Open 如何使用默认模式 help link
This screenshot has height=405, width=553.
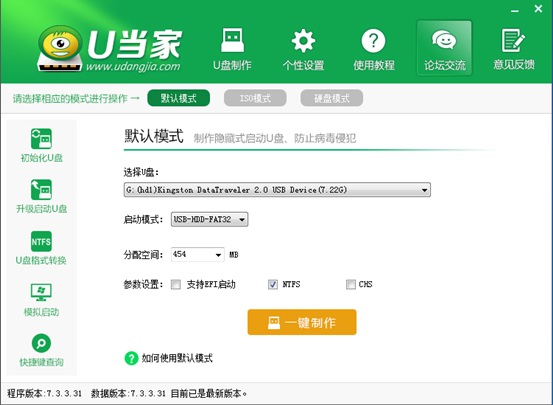click(x=177, y=358)
